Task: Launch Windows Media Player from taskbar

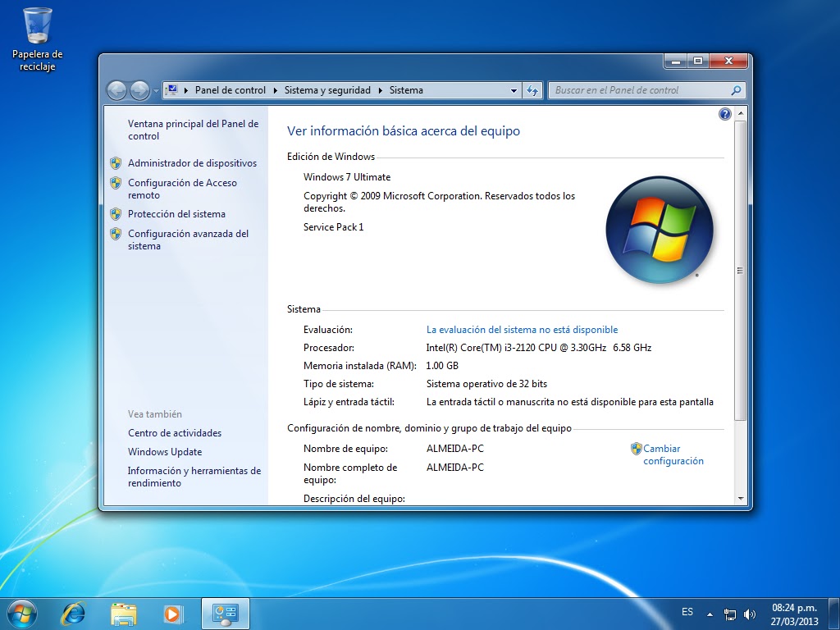Action: click(173, 614)
